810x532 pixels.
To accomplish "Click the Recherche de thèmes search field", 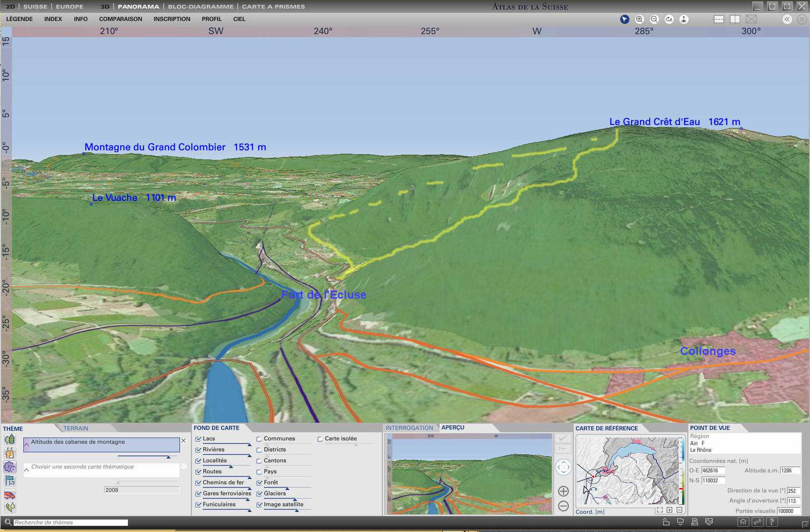I will 71,522.
